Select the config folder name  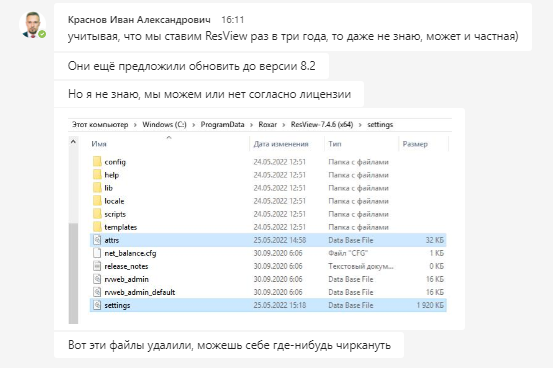click(115, 162)
